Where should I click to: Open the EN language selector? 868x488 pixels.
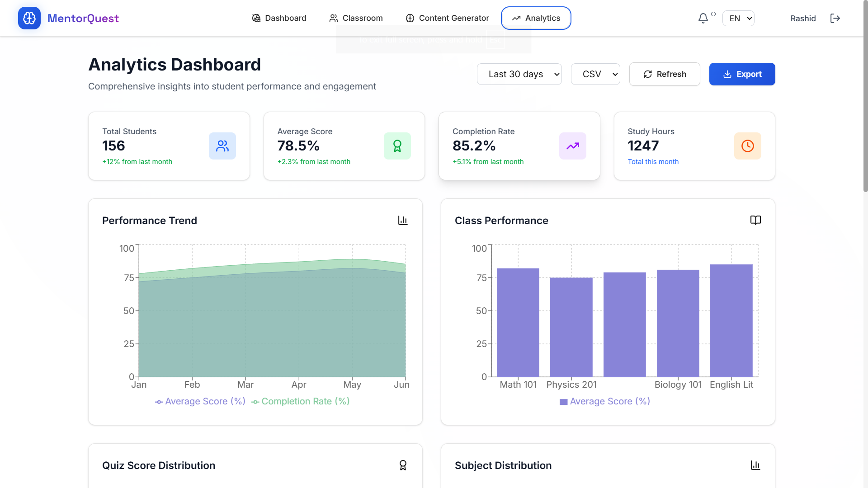tap(738, 19)
